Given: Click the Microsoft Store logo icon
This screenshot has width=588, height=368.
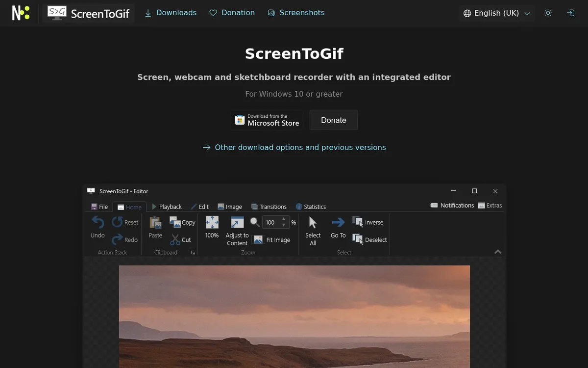Looking at the screenshot, I should (x=240, y=120).
